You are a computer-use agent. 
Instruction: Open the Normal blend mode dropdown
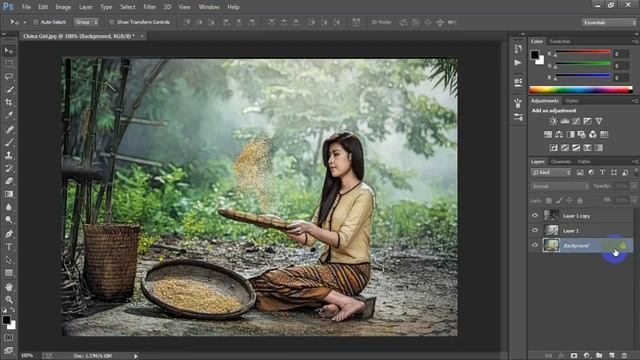[560, 186]
